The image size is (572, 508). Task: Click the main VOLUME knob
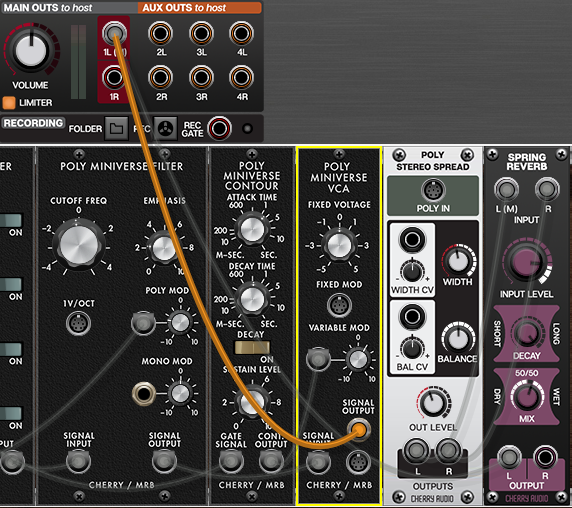[31, 50]
